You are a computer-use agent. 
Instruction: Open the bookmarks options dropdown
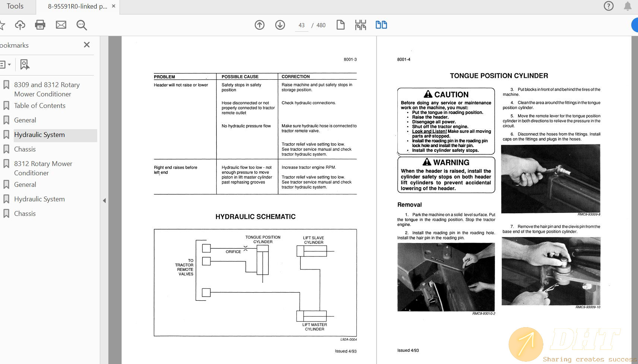pyautogui.click(x=5, y=64)
